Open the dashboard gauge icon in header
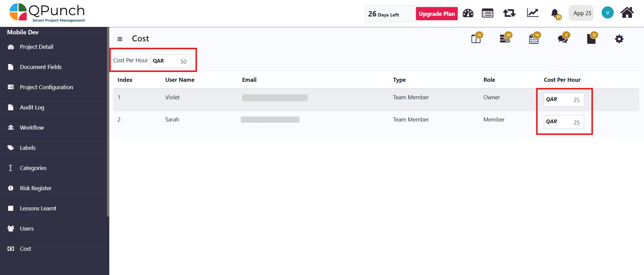Image resolution: width=644 pixels, height=275 pixels. 468,13
